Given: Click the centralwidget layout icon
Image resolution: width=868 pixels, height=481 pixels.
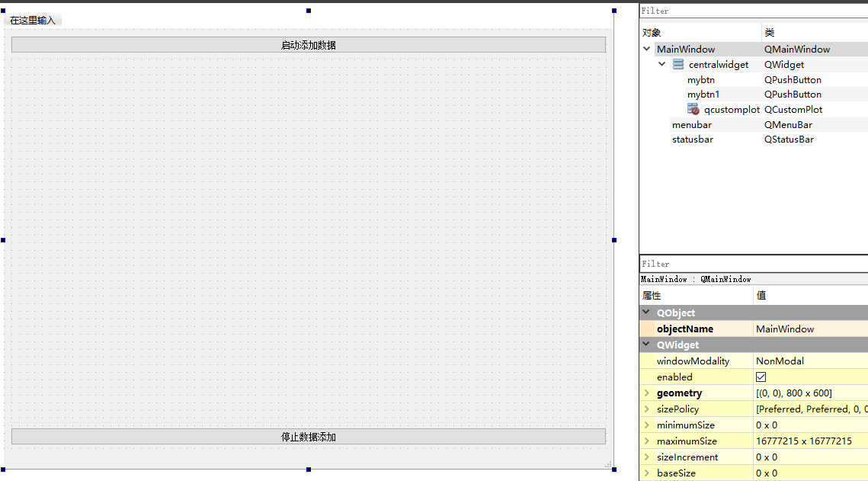Looking at the screenshot, I should [677, 64].
